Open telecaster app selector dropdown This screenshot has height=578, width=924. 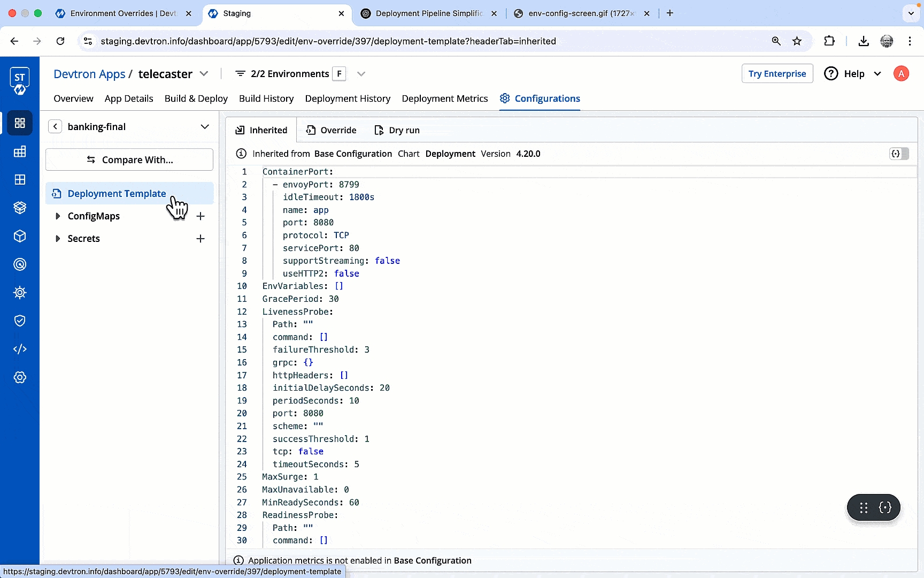pyautogui.click(x=204, y=74)
